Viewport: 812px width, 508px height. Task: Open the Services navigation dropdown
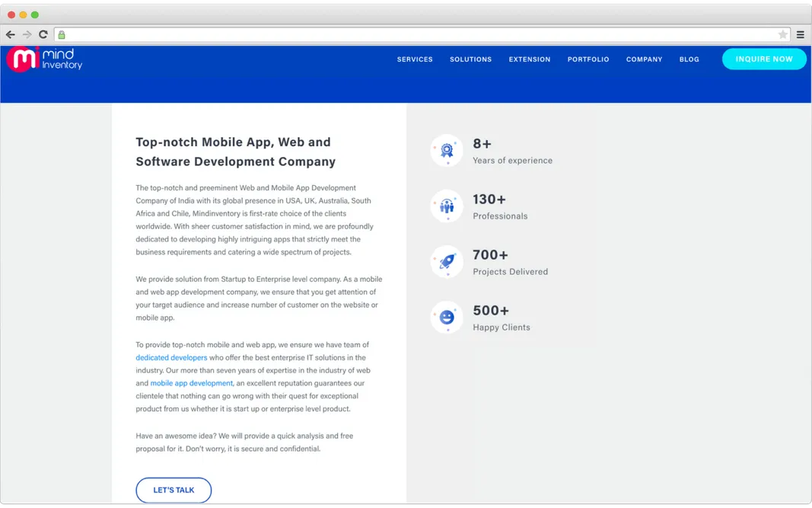(x=414, y=59)
